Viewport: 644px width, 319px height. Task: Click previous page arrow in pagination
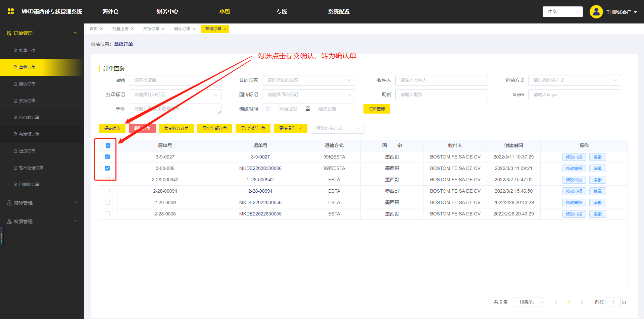[x=556, y=302]
